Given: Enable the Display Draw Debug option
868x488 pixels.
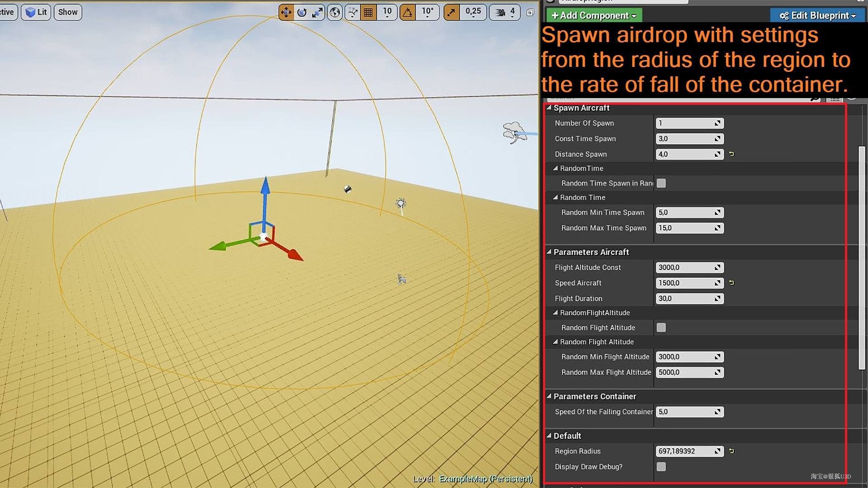Looking at the screenshot, I should point(661,466).
